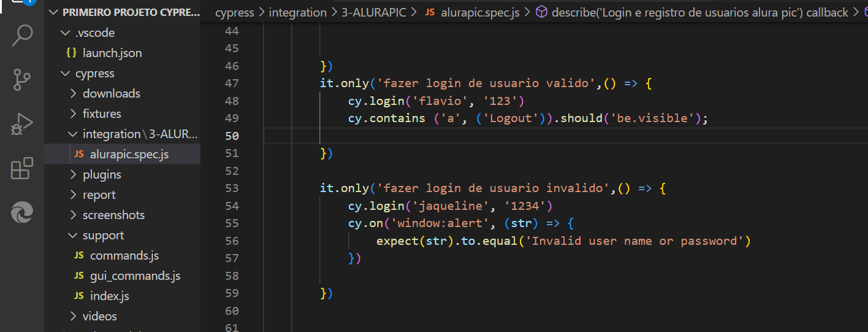Open launch.json file

pos(112,53)
